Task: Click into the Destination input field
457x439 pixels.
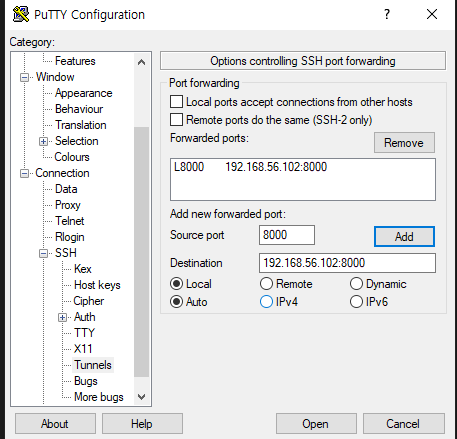Action: pyautogui.click(x=347, y=263)
